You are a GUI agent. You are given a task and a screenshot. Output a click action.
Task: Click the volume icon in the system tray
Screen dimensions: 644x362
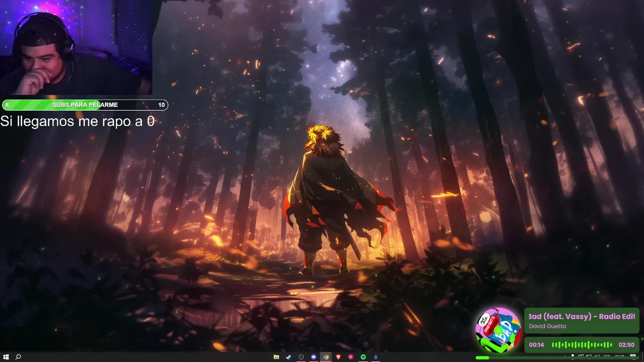point(596,356)
